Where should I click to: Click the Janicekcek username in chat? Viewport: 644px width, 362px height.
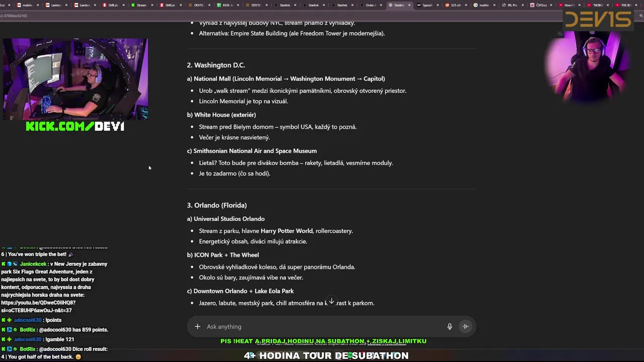pyautogui.click(x=33, y=264)
